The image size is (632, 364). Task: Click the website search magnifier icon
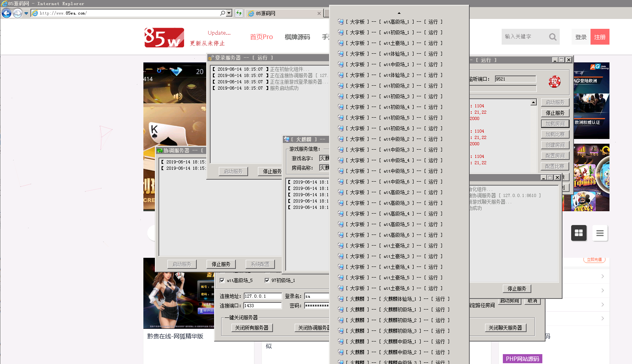click(553, 37)
